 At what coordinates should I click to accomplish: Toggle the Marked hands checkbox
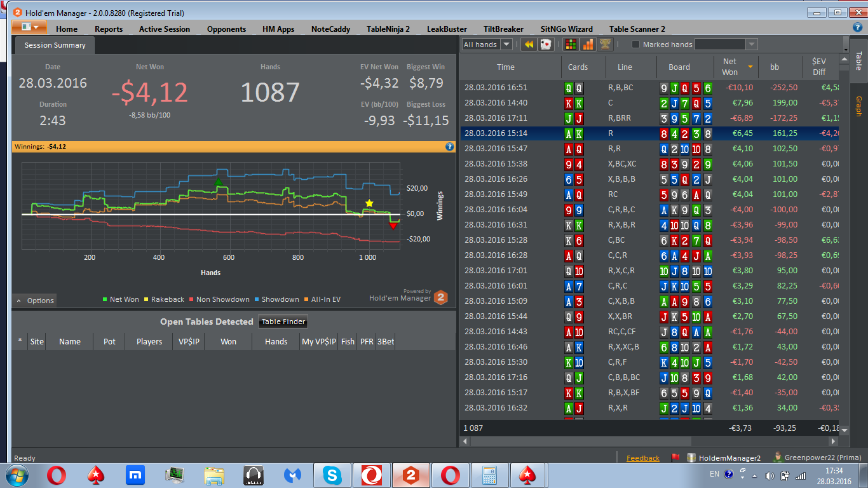tap(635, 44)
